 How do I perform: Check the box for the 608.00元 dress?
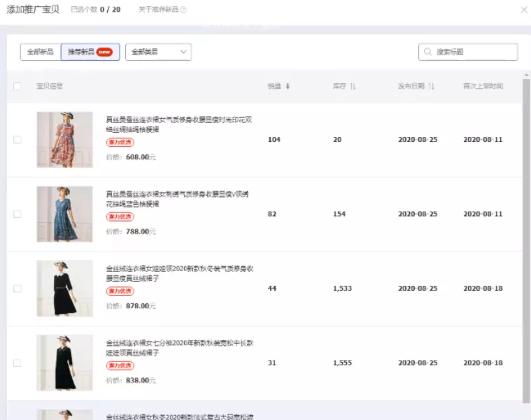point(17,140)
